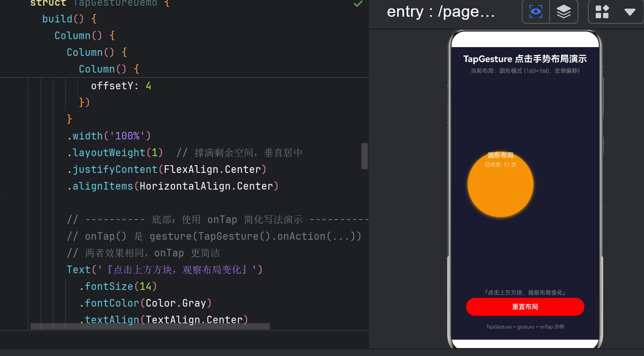Click the .width('100%') code line
644x356 pixels.
[109, 136]
